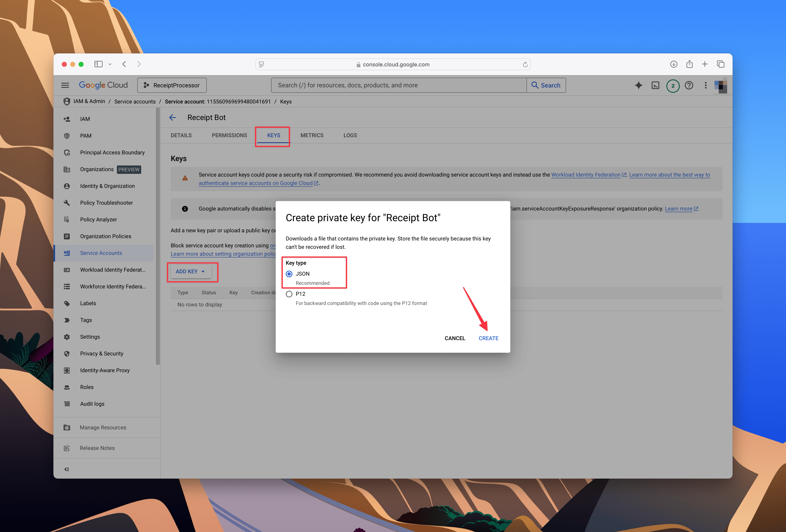786x532 pixels.
Task: Open Workforce Identity Federation sidebar item
Action: coord(103,287)
